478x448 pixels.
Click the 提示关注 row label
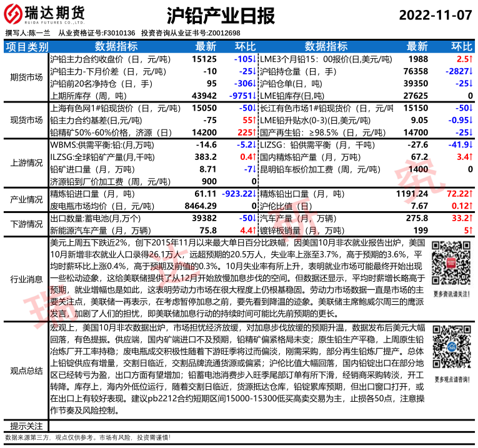(26, 427)
